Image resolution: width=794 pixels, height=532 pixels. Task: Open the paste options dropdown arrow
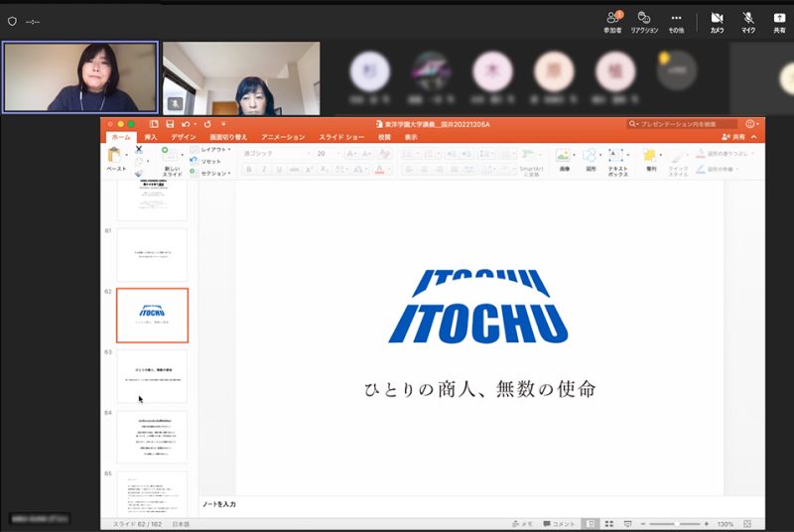[127, 155]
